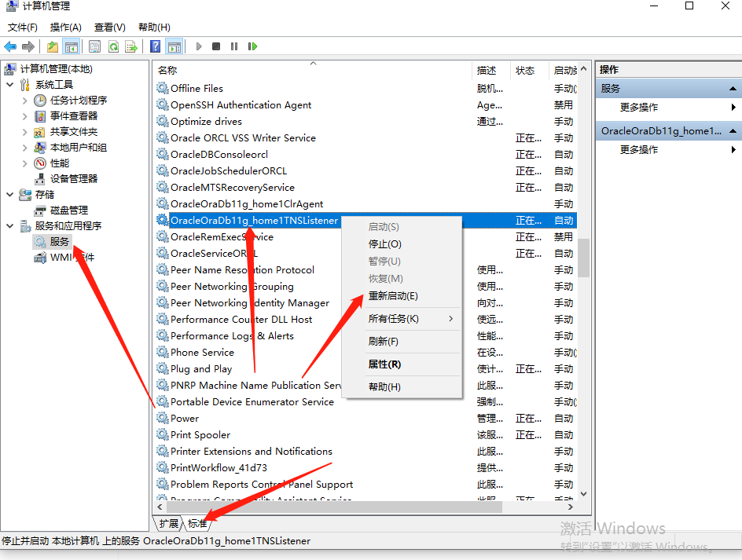
Task: Click the WMI Control tree icon
Action: [x=40, y=258]
